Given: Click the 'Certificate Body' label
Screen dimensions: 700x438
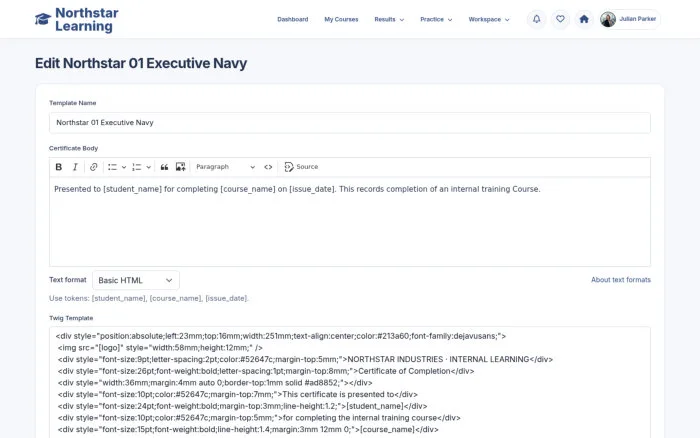Looking at the screenshot, I should (74, 148).
